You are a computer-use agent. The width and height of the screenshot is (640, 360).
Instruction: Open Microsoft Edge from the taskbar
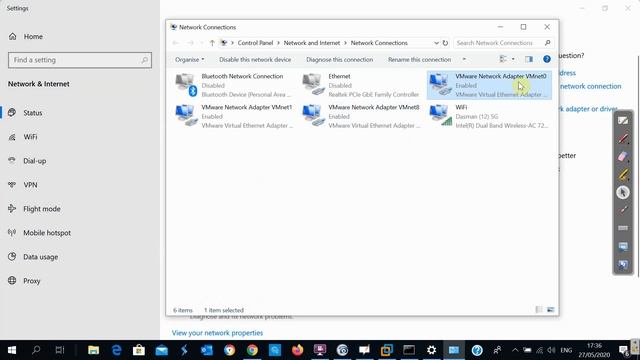[x=116, y=350]
